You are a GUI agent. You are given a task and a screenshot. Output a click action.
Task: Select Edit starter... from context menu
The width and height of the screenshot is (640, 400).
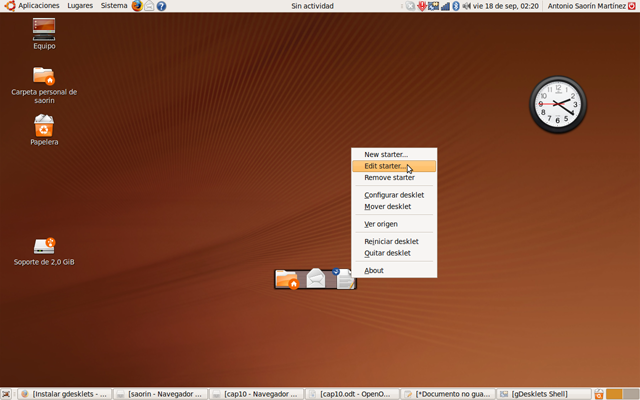[385, 166]
